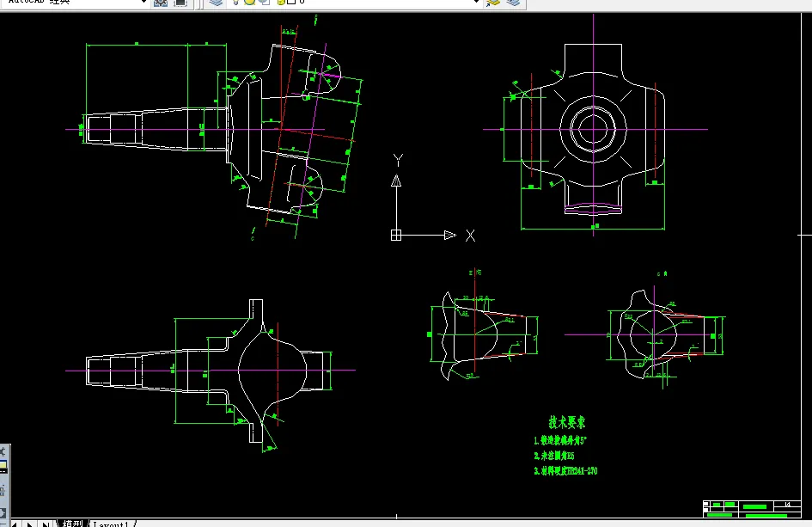The width and height of the screenshot is (812, 527).
Task: Click the UCS origin square icon
Action: [396, 236]
